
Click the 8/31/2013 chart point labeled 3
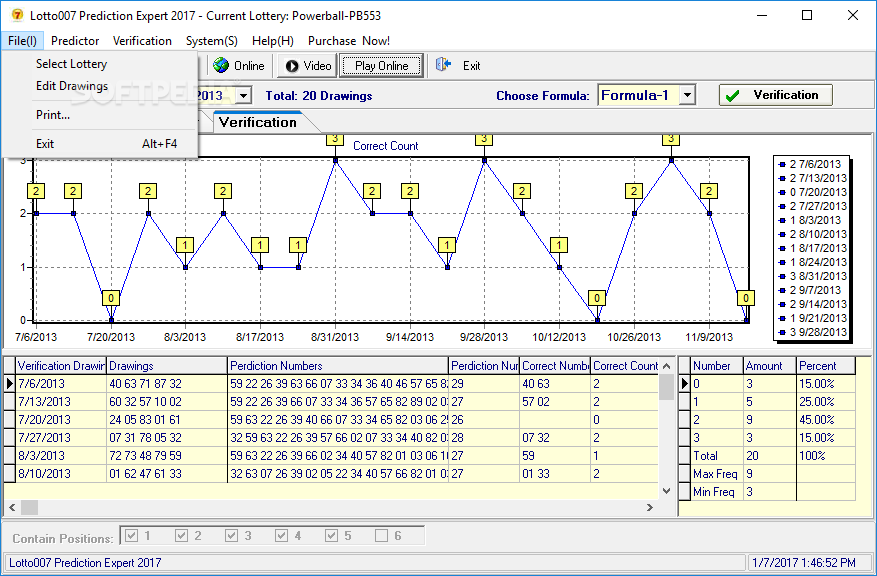335,160
